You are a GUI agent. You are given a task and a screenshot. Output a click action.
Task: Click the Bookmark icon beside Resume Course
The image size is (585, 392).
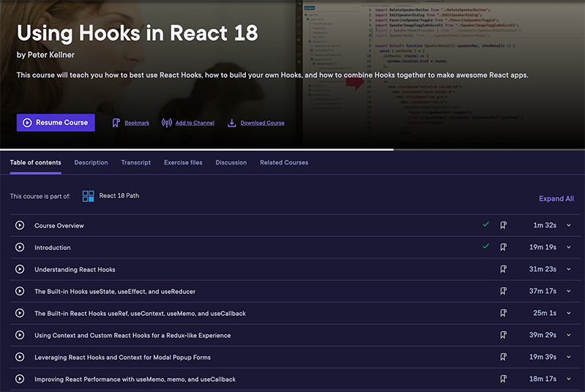click(x=116, y=123)
